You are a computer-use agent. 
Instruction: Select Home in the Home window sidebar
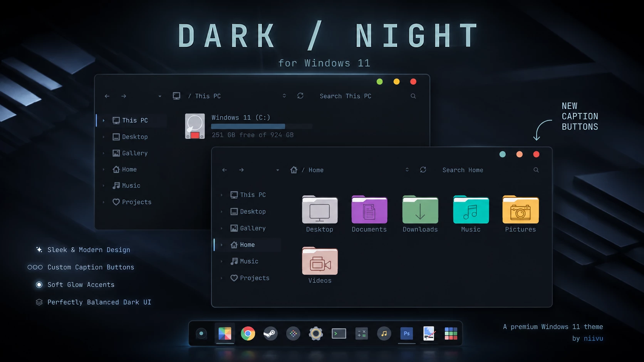248,245
